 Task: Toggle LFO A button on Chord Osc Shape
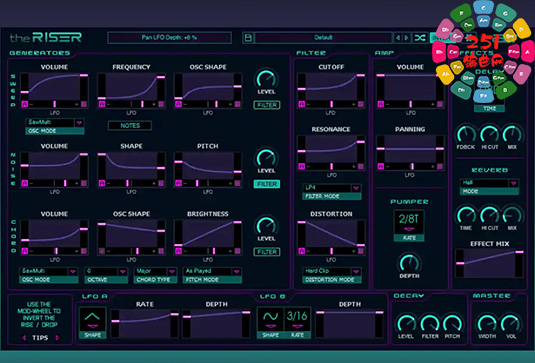click(102, 251)
